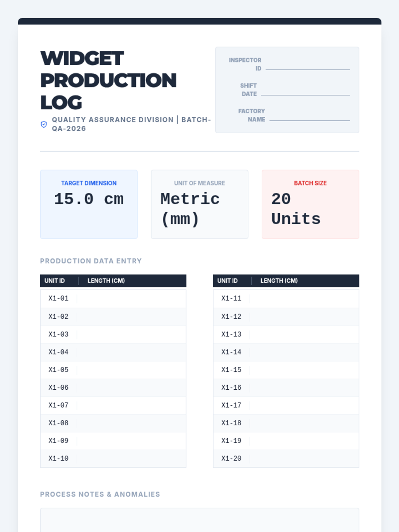Select the Unit of Measure card
Viewport: 399px width, 532px height.
pyautogui.click(x=199, y=204)
